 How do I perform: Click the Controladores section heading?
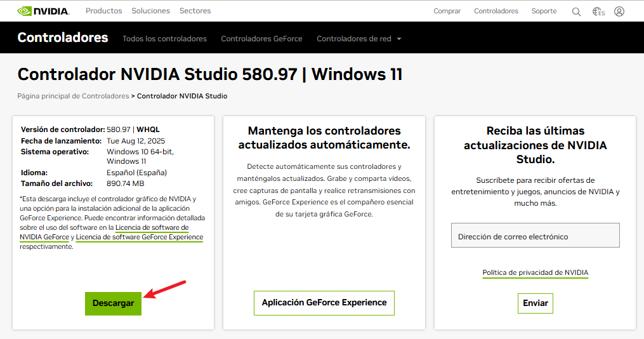(63, 37)
